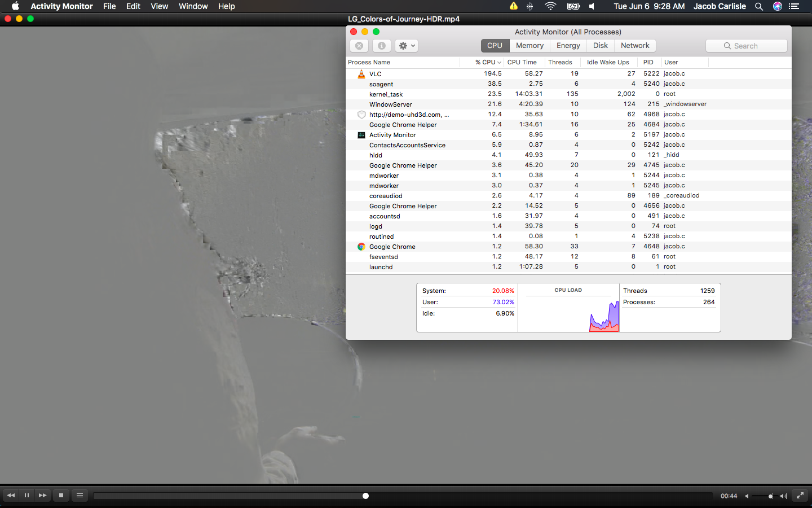Set VLC volume to max speaker icon
Screen dimensions: 812x508
pos(783,496)
